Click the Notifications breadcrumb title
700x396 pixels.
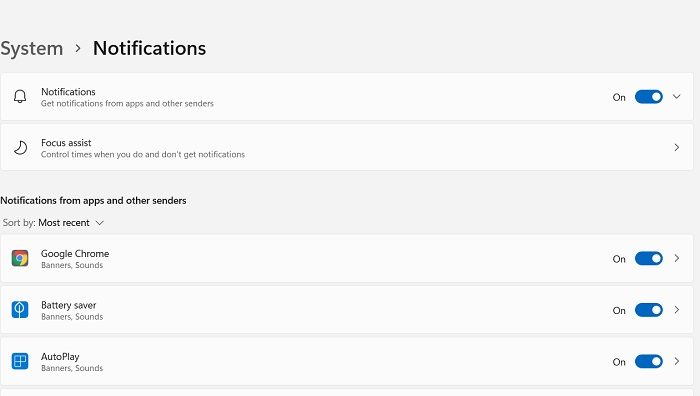coord(150,48)
